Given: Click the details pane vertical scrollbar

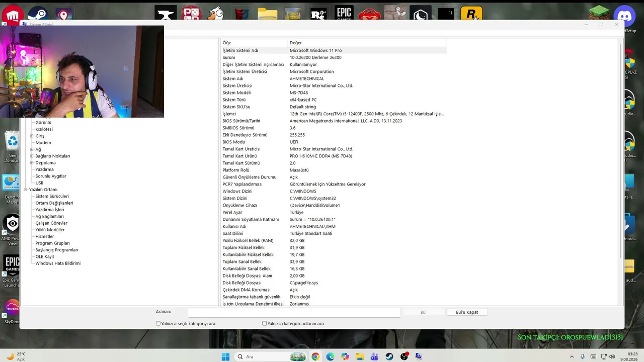Looking at the screenshot, I should pos(620,151).
